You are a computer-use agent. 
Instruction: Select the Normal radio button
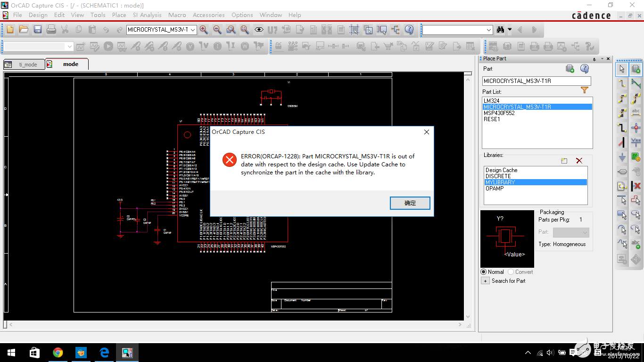tap(484, 271)
